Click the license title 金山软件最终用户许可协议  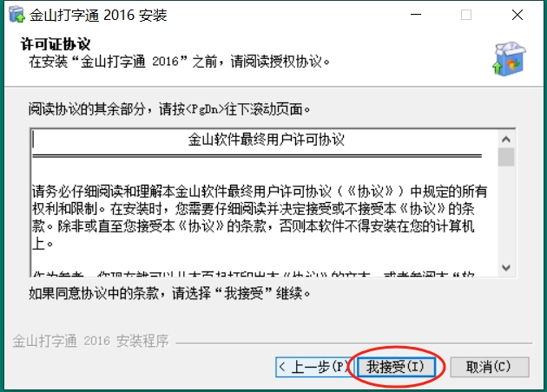(267, 140)
